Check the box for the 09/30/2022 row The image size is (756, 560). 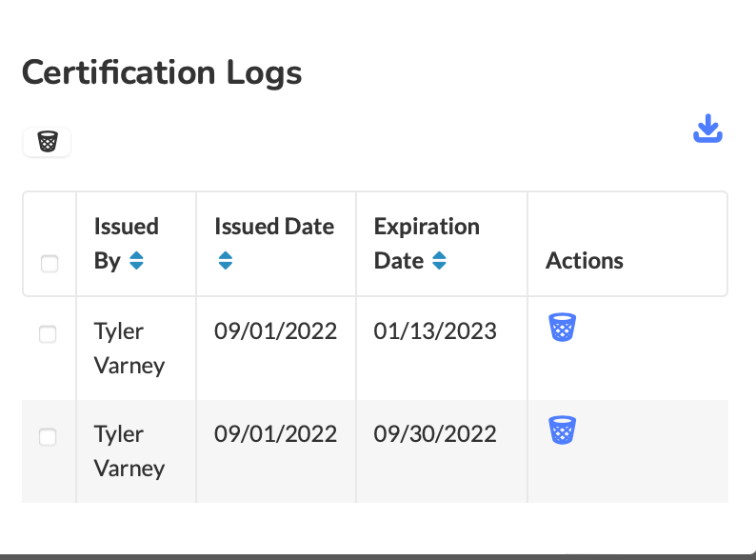click(48, 437)
